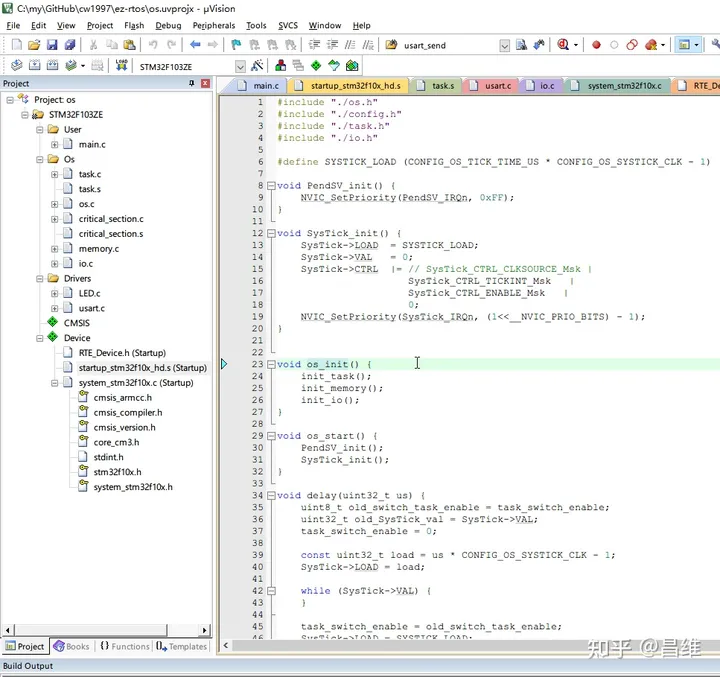Switch to the main.c editor tab

click(259, 86)
